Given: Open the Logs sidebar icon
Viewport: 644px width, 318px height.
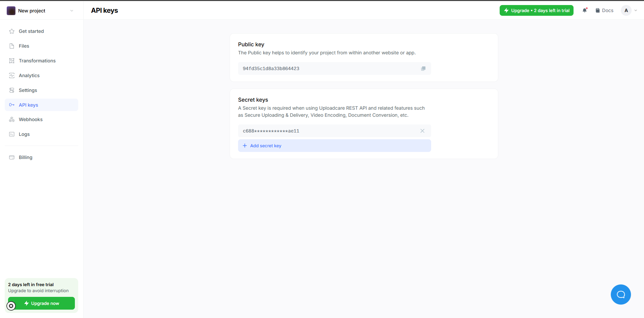Looking at the screenshot, I should click(x=12, y=134).
